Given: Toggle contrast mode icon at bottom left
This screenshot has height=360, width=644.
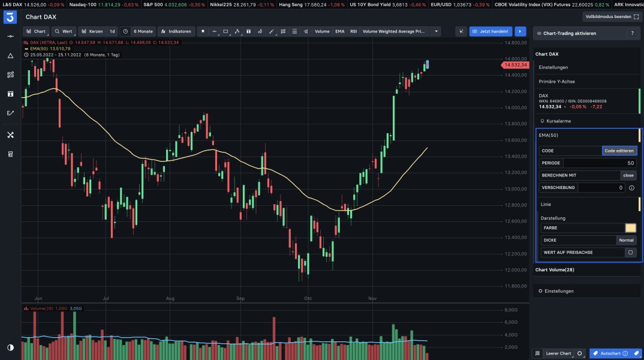Looking at the screenshot, I should click(x=10, y=347).
